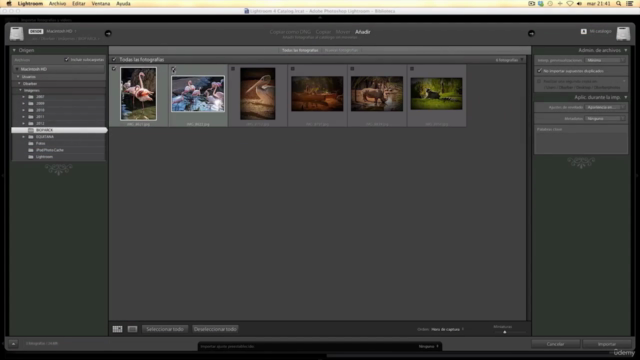Image resolution: width=640 pixels, height=360 pixels.
Task: Click the source drive icon at top left
Action: [17, 34]
